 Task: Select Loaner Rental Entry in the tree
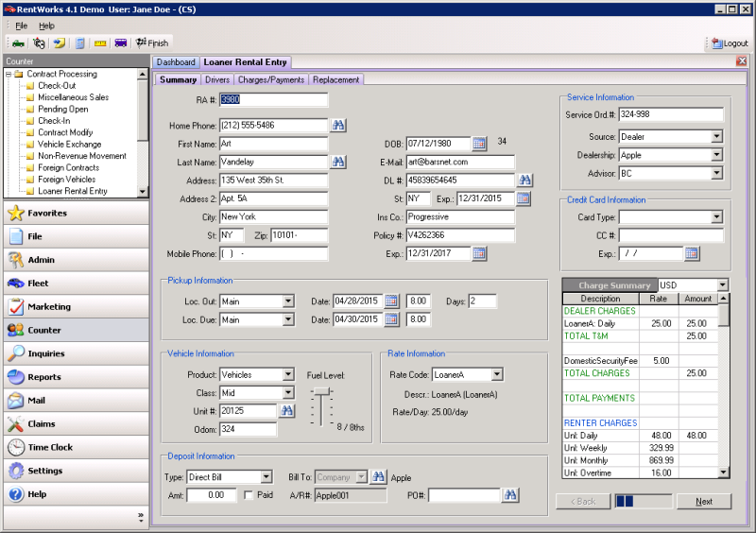click(x=73, y=191)
